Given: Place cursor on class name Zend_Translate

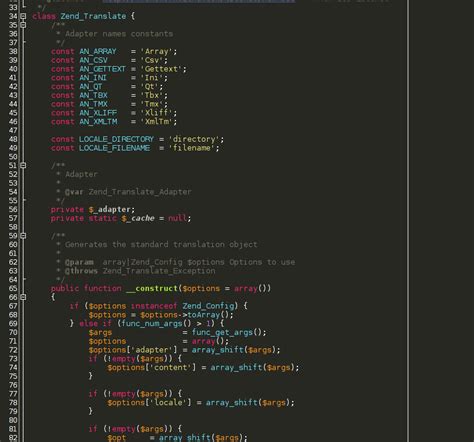Looking at the screenshot, I should (x=93, y=16).
